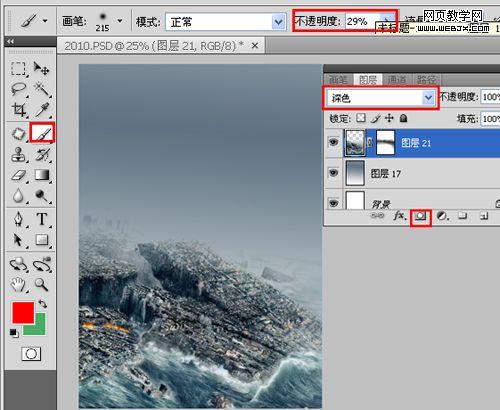This screenshot has width=500, height=410.
Task: Select the Rectangle shape tool
Action: coord(42,240)
